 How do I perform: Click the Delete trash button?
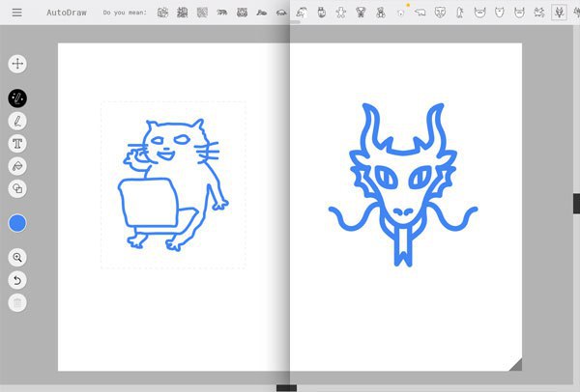[x=17, y=303]
